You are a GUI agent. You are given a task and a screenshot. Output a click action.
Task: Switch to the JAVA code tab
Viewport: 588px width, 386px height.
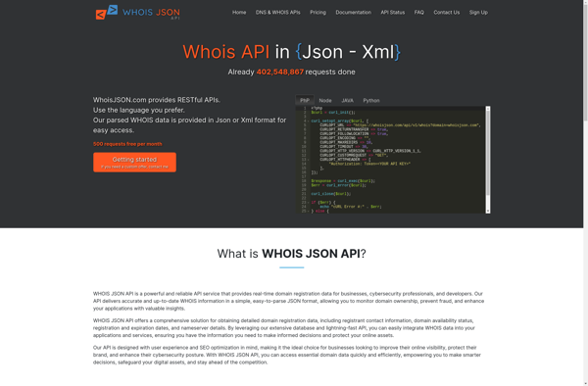click(347, 101)
